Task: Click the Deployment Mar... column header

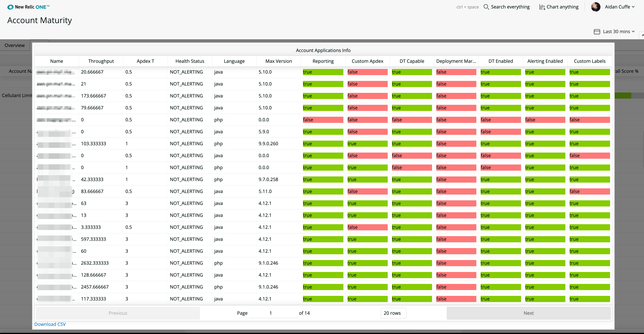Action: pyautogui.click(x=456, y=61)
